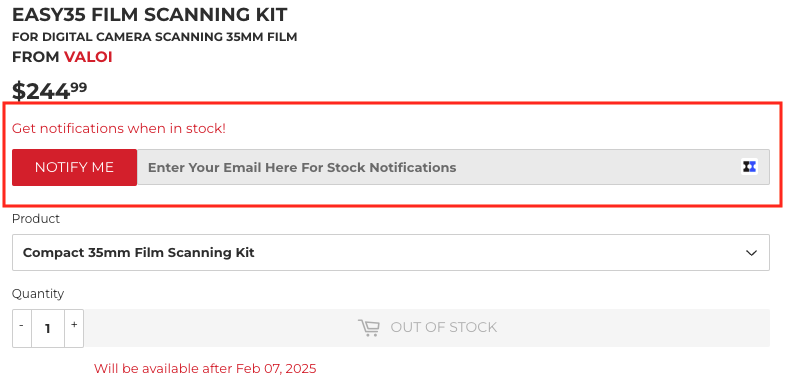
Task: Click the EASY35 FILM SCANNING KIT title
Action: pyautogui.click(x=150, y=15)
